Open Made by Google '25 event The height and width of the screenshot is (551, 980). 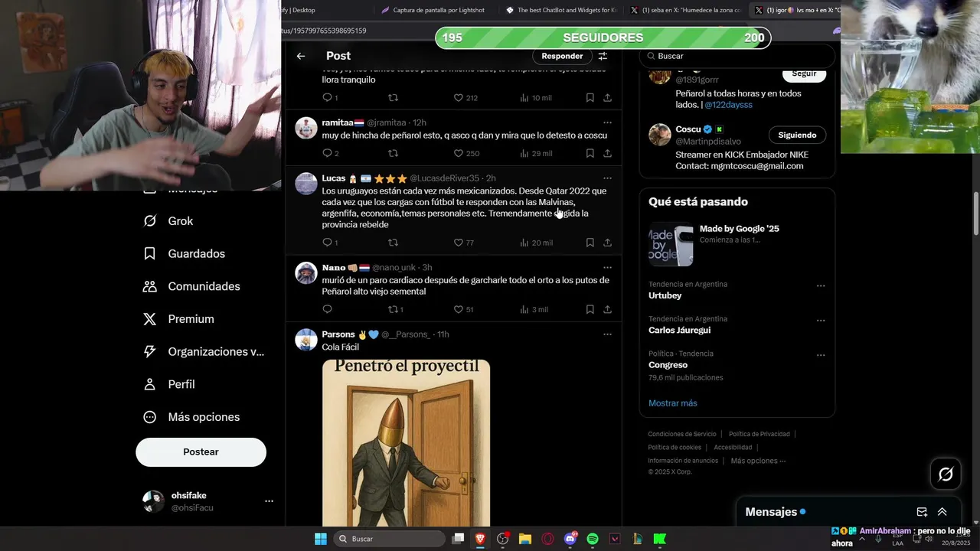[737, 243]
